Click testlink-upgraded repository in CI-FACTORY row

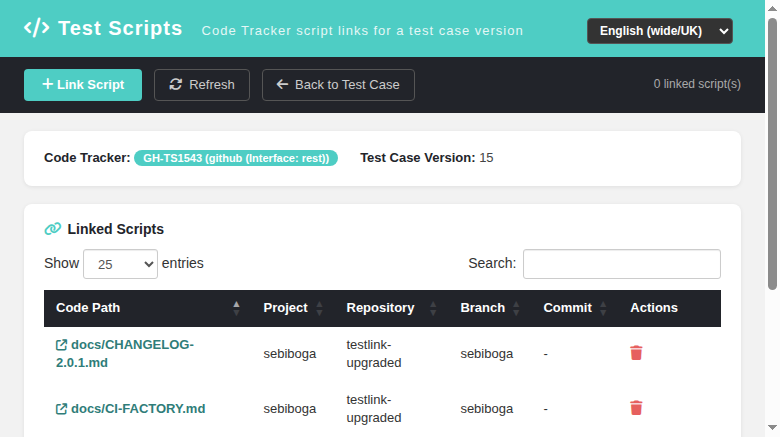tap(374, 409)
